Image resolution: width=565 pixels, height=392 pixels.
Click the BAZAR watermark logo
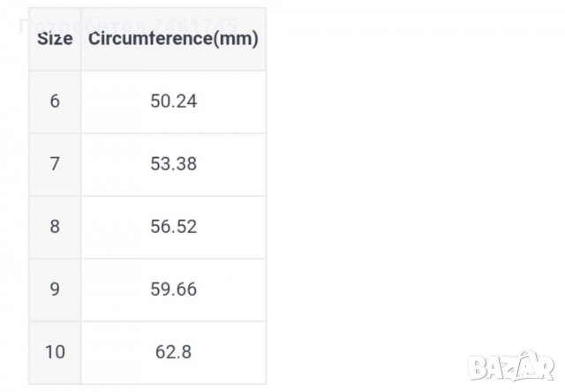(528, 364)
